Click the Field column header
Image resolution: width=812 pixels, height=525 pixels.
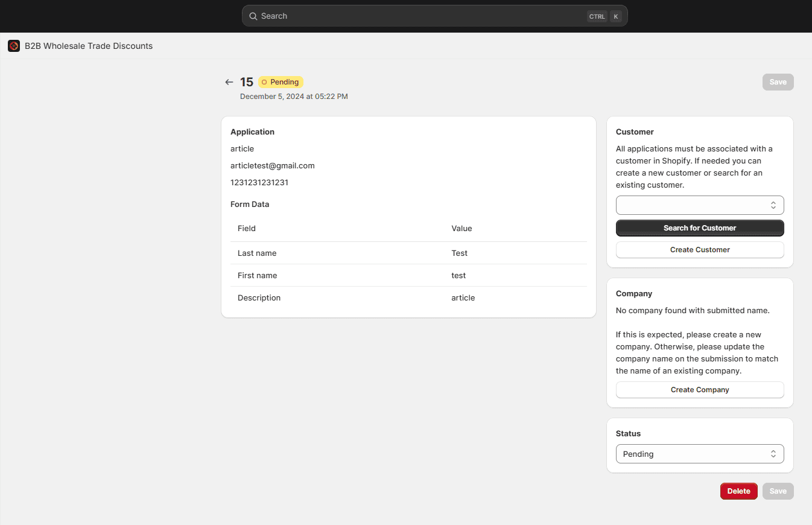tap(247, 228)
